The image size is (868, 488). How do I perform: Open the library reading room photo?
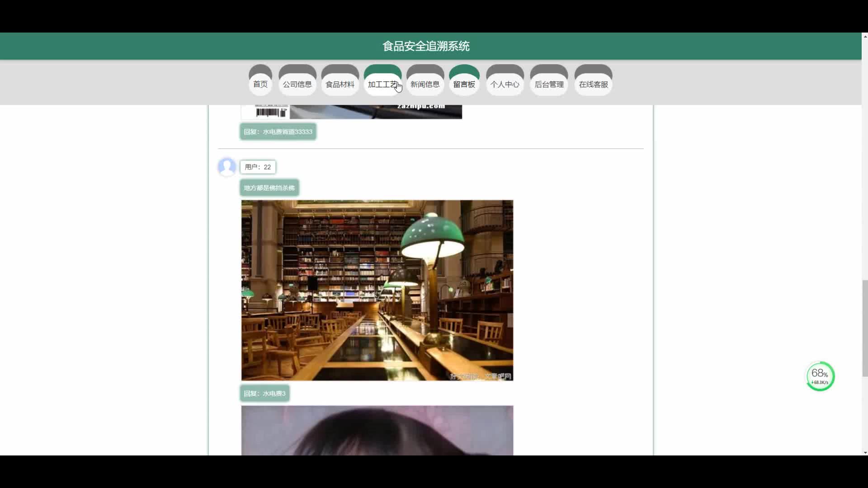click(377, 290)
